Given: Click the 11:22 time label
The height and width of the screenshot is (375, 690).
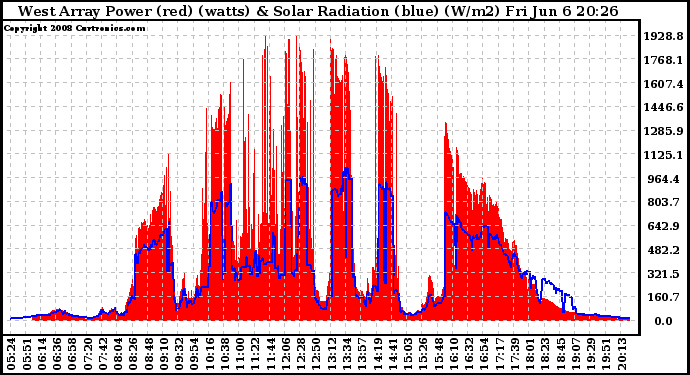Looking at the screenshot, I should coord(255,354).
